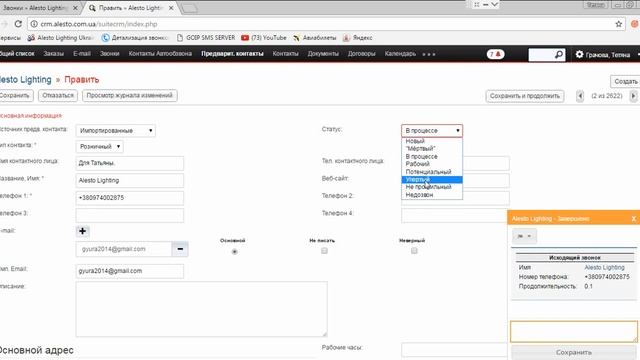The height and width of the screenshot is (360, 640).
Task: Open Договоры module
Action: 362,54
